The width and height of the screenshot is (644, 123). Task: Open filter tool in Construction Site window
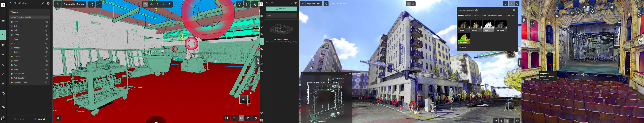pos(239,4)
